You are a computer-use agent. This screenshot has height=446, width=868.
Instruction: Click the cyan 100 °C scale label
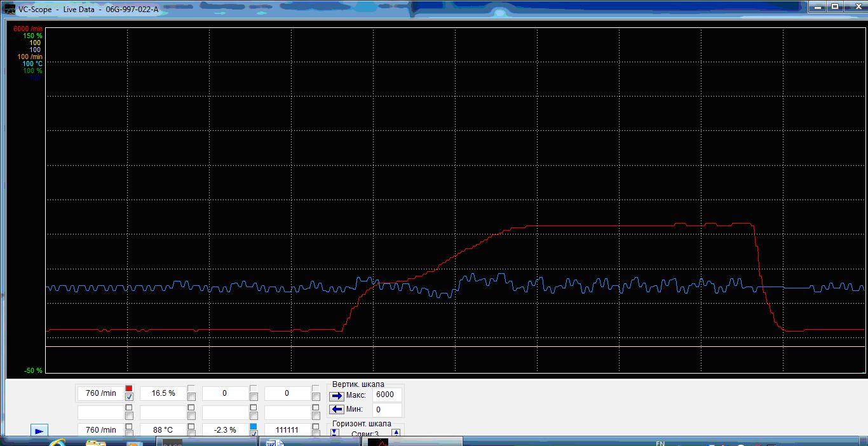pos(32,64)
